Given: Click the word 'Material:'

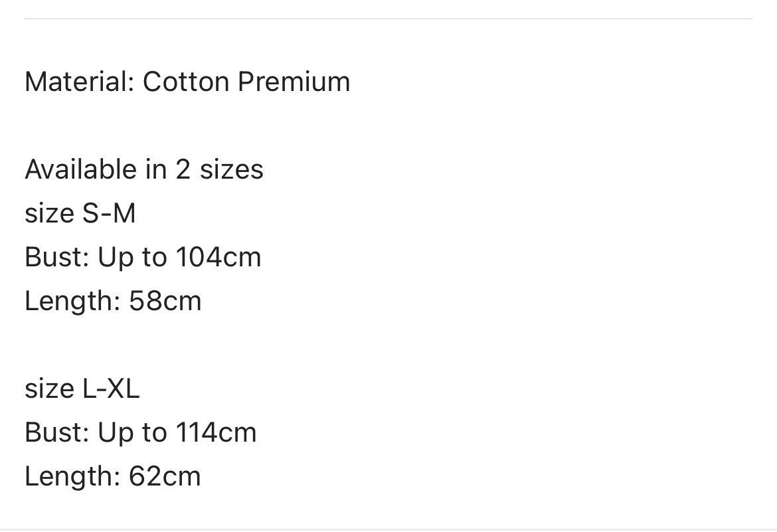Looking at the screenshot, I should pos(80,81).
